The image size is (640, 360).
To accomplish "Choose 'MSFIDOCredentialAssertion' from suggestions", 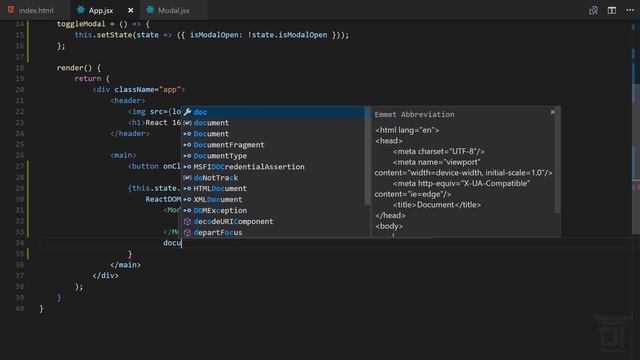I will (273, 167).
